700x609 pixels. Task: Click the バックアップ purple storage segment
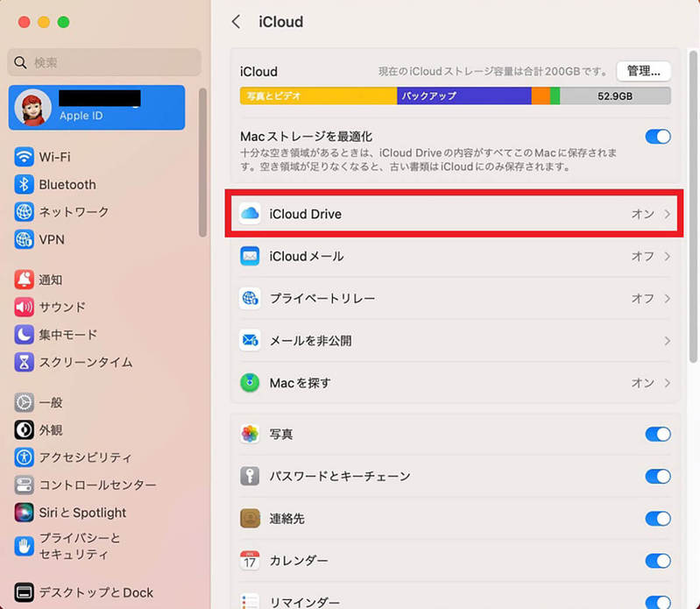click(x=463, y=96)
